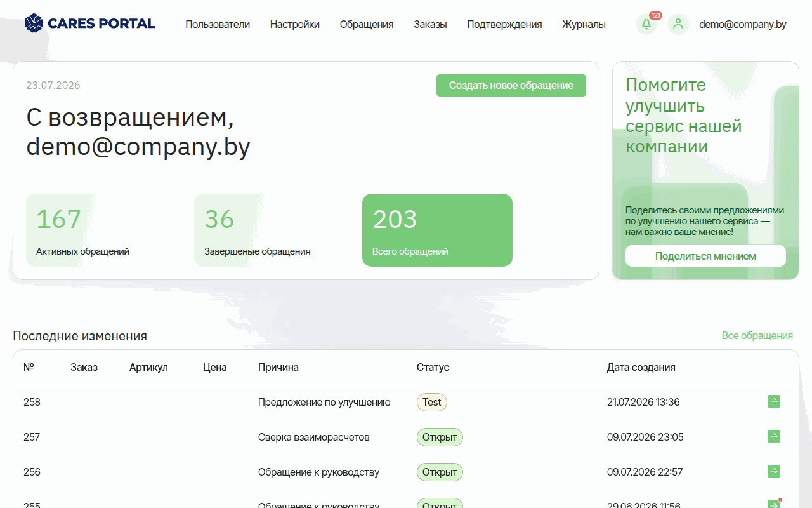Open the Пользователи menu item
The height and width of the screenshot is (508, 812).
218,24
